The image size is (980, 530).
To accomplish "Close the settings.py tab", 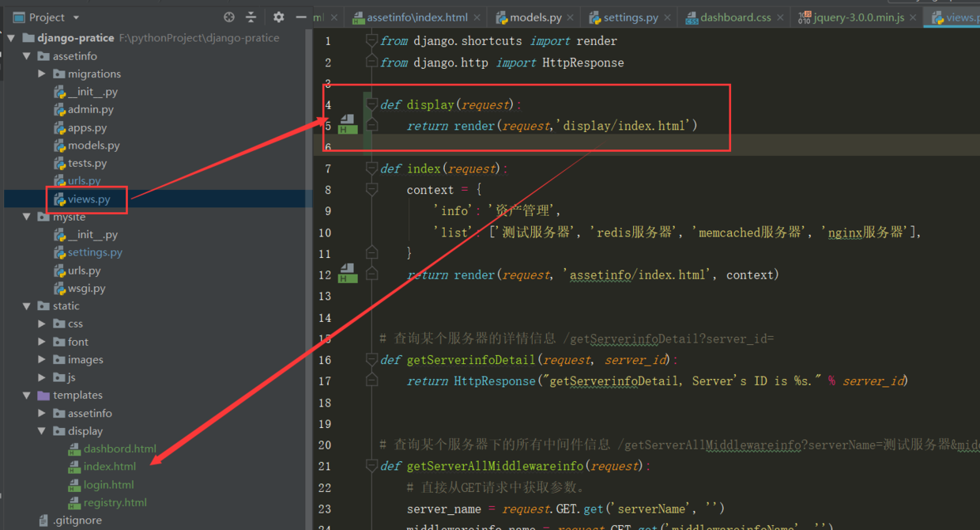I will (668, 17).
